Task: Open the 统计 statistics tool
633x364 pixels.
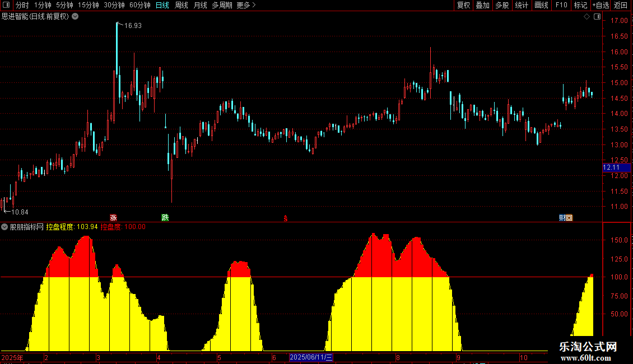Action: 522,5
